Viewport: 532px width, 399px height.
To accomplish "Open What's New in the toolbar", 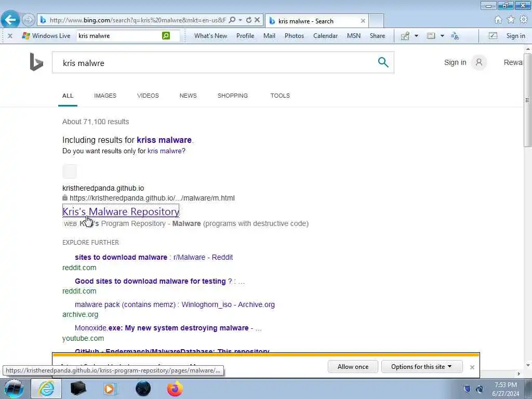I will tap(211, 36).
